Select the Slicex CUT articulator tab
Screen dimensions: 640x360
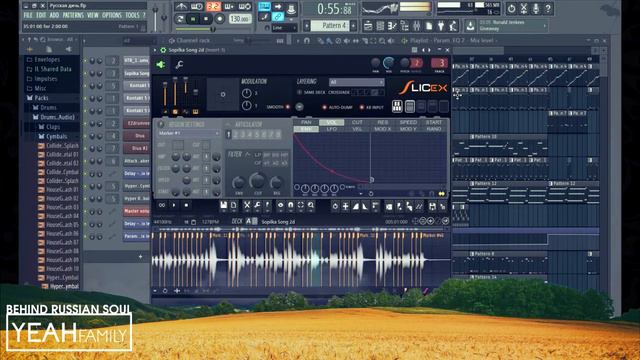357,122
